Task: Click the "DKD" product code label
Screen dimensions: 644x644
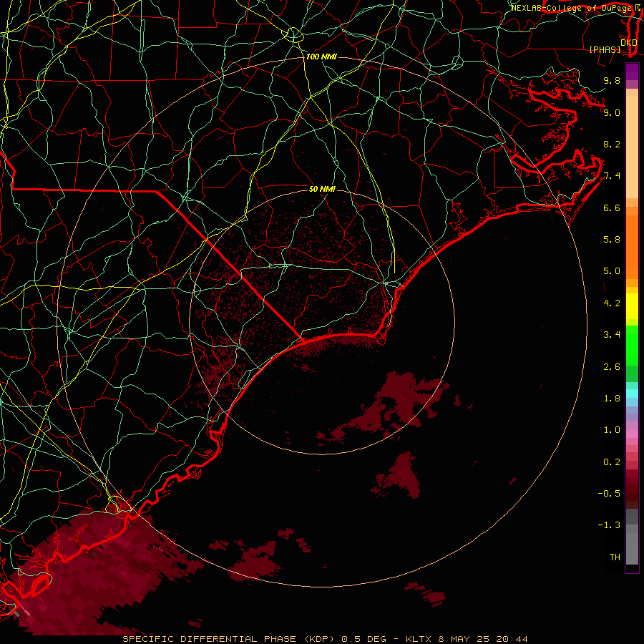Action: coord(629,43)
